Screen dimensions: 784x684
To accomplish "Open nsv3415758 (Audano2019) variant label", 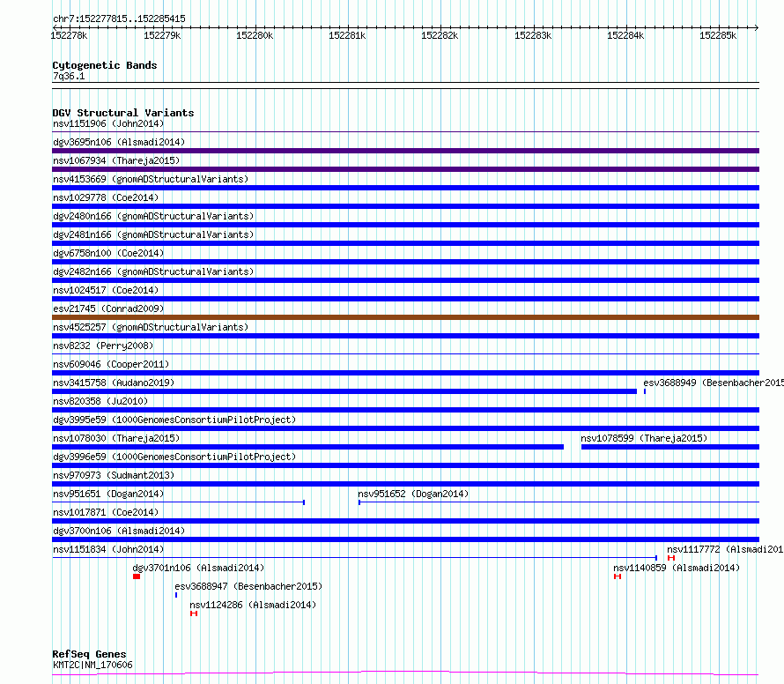I will [114, 383].
